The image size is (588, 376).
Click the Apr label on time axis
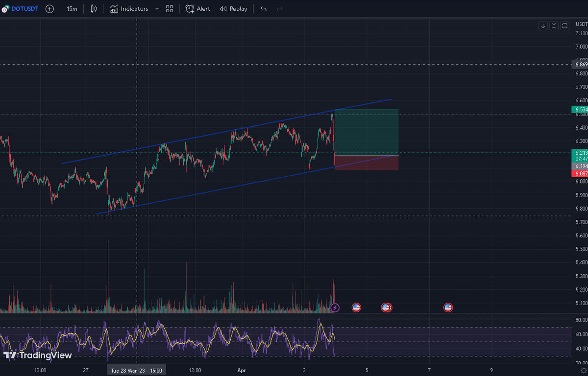pos(242,370)
